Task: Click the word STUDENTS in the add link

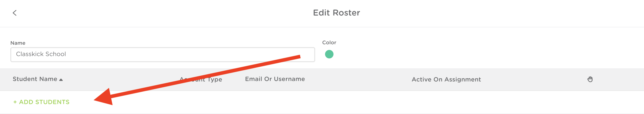Action: tap(53, 102)
